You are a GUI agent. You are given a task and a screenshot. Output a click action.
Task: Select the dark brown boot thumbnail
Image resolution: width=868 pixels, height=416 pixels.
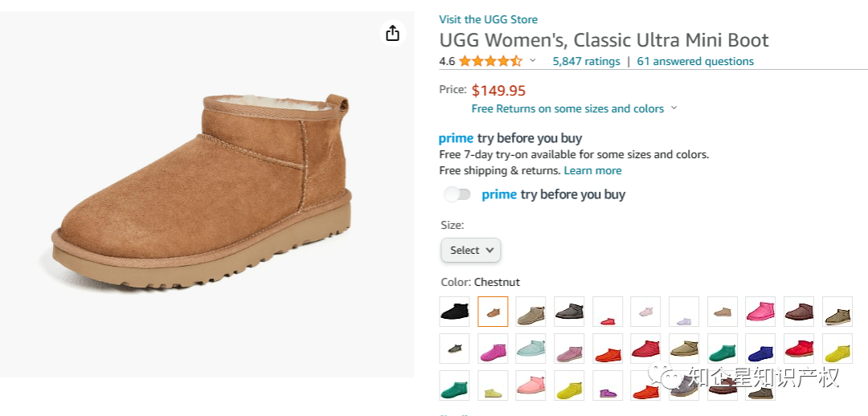(x=799, y=312)
